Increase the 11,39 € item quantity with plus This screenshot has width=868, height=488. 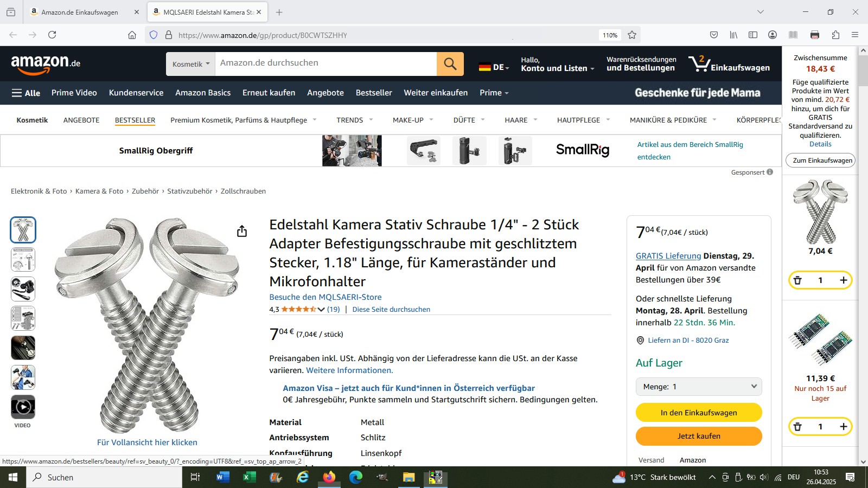tap(843, 427)
